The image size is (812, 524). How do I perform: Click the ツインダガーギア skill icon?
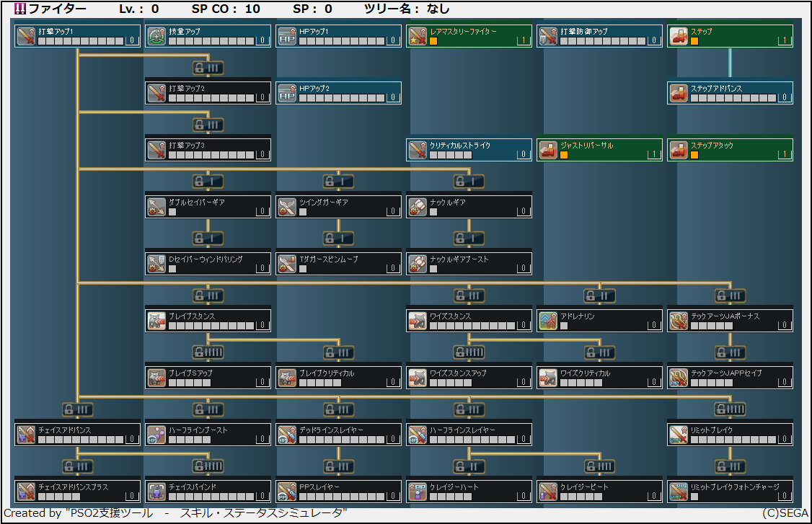[287, 207]
